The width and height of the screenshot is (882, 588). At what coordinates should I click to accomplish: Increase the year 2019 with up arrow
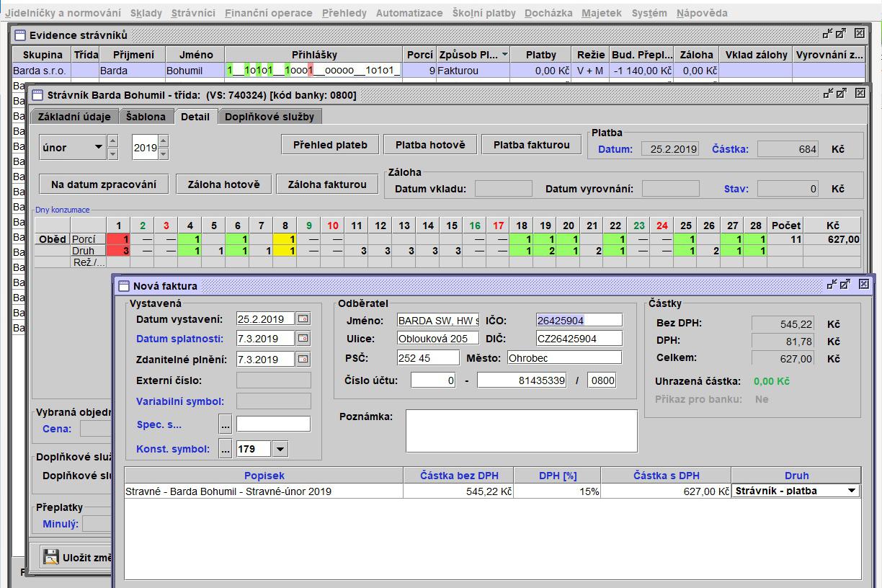click(x=164, y=141)
